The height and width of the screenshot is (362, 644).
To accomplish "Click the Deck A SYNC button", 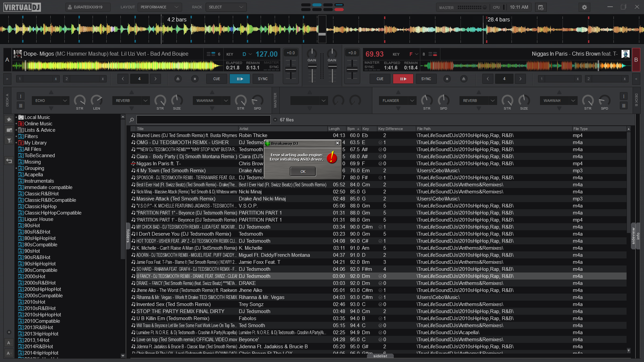I will [x=263, y=79].
